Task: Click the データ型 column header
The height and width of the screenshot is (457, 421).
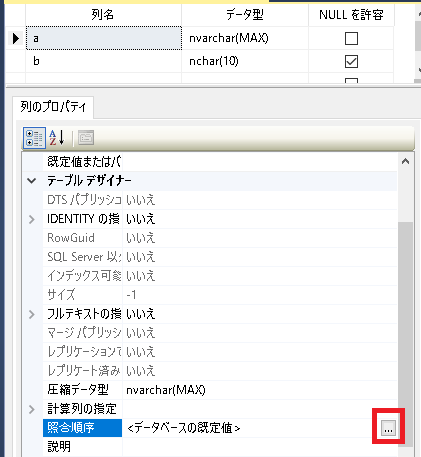Action: (x=245, y=14)
